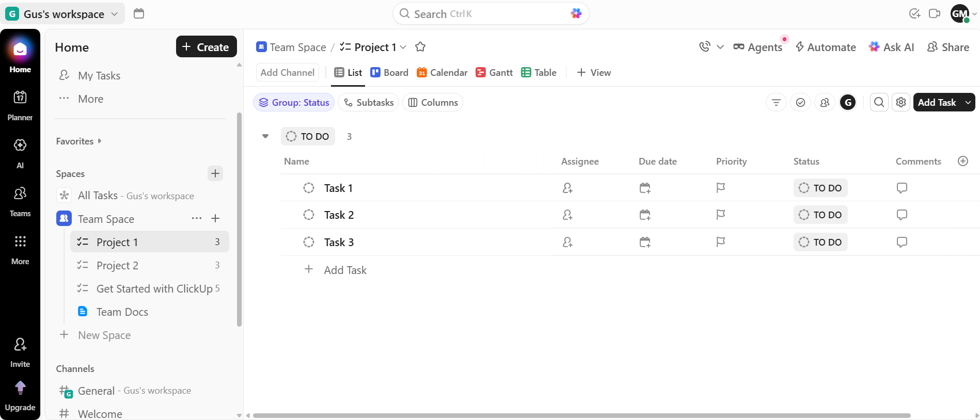Add a column with the plus circle icon

[x=963, y=161]
